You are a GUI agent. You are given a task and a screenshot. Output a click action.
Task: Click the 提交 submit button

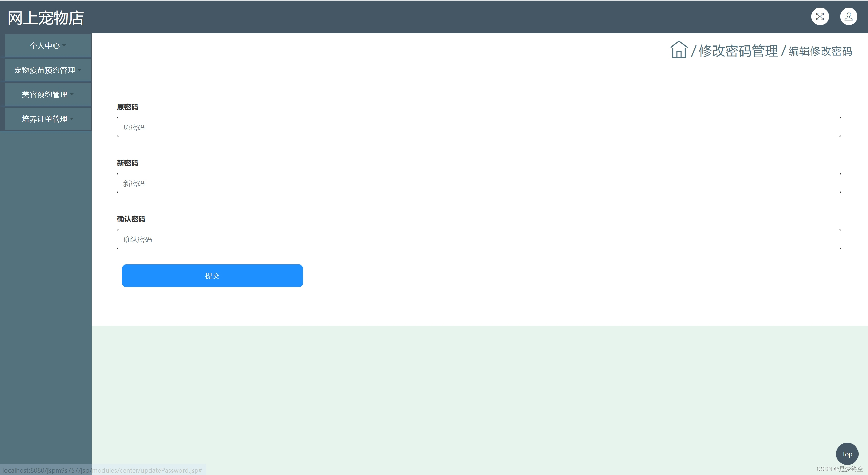(212, 275)
